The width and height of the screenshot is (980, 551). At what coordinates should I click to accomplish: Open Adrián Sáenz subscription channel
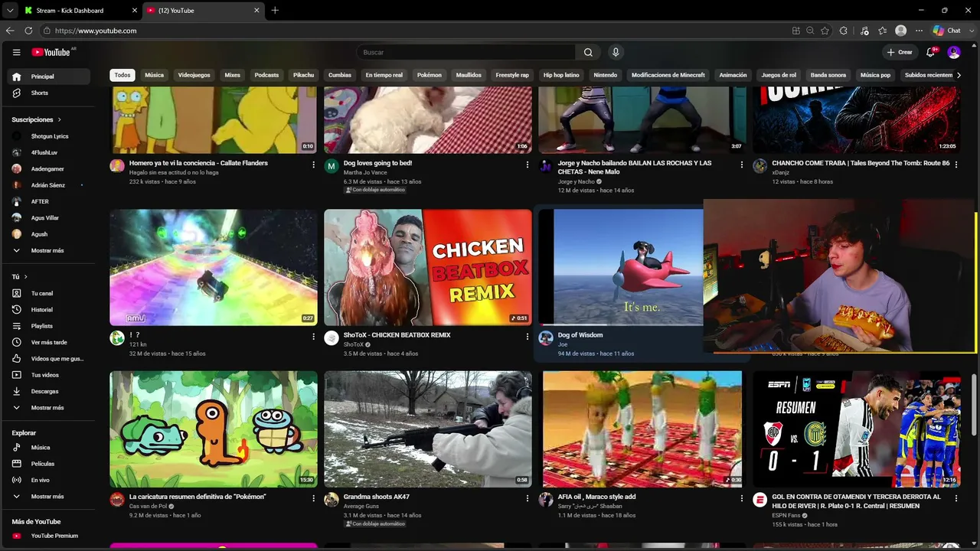49,185
